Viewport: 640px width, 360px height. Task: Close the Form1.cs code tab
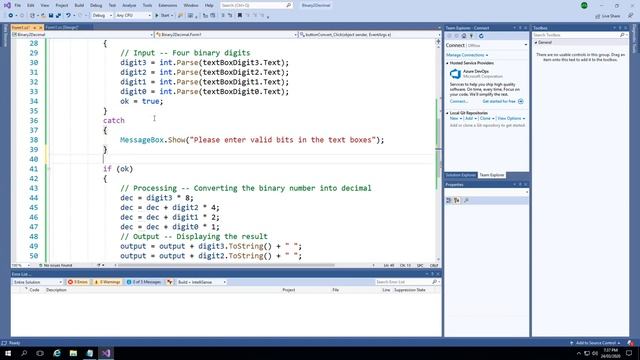pos(40,28)
